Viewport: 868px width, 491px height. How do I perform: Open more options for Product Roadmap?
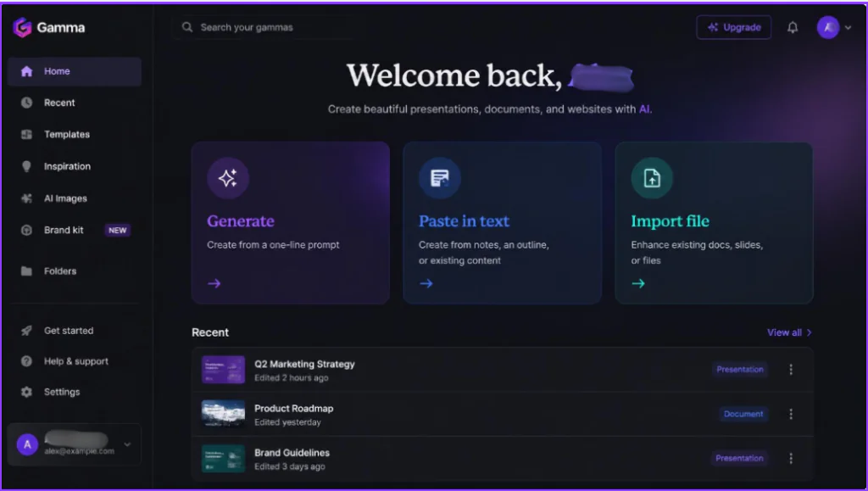(x=791, y=414)
